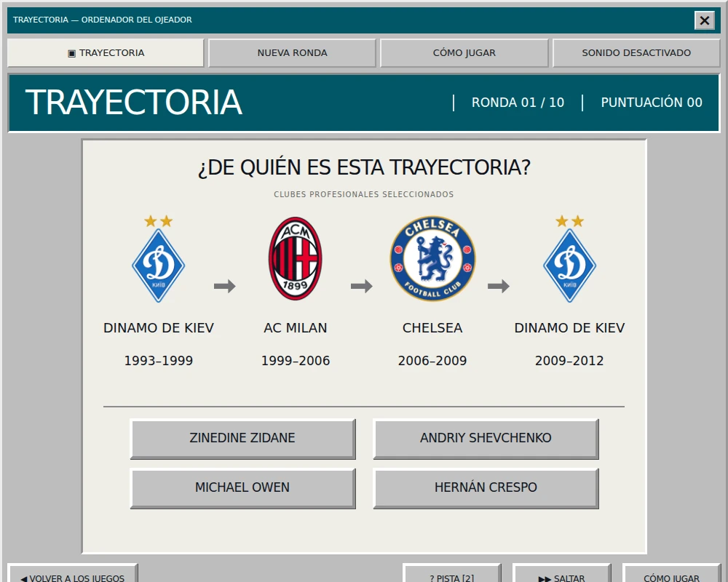Viewport: 728px width, 582px height.
Task: Start a NUEVA RONDA
Action: [x=292, y=53]
